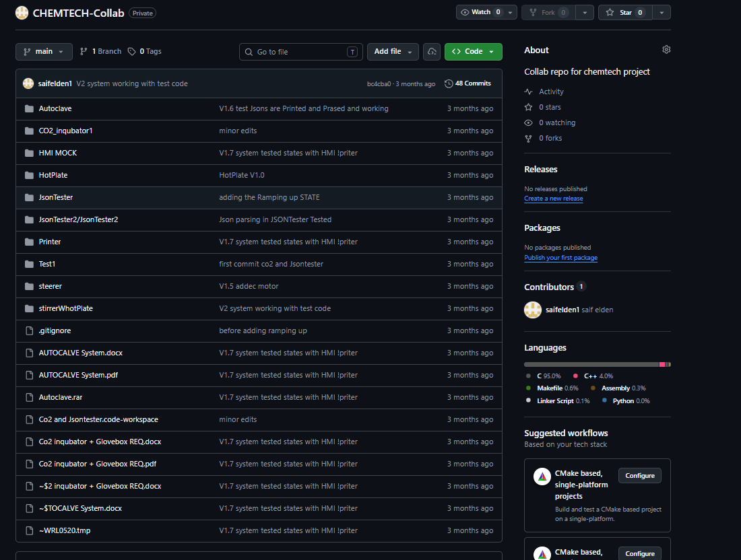Open commit hash bc4cba0

(379, 84)
